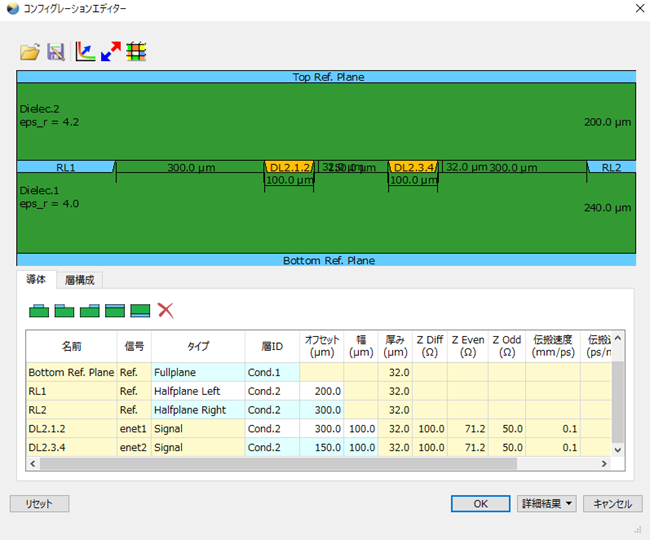Save configuration with floppy disk icon
The height and width of the screenshot is (540, 650).
click(x=56, y=52)
